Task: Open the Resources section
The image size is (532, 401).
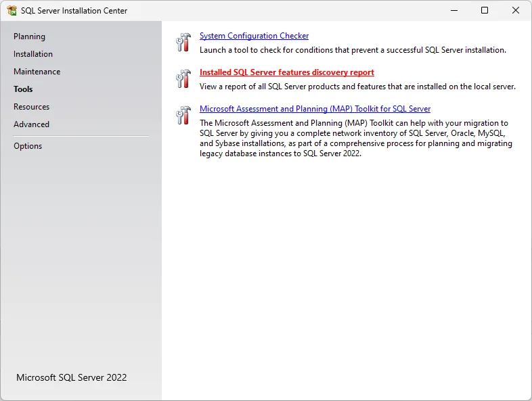Action: pos(32,107)
